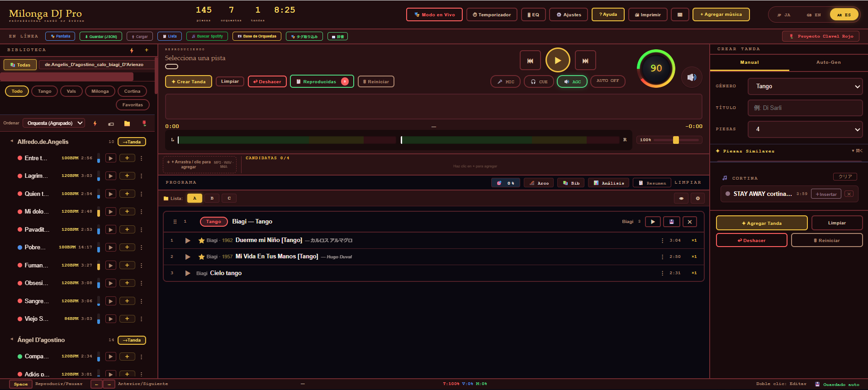Click the Agregar música button
Image resolution: width=868 pixels, height=390 pixels.
tap(721, 14)
